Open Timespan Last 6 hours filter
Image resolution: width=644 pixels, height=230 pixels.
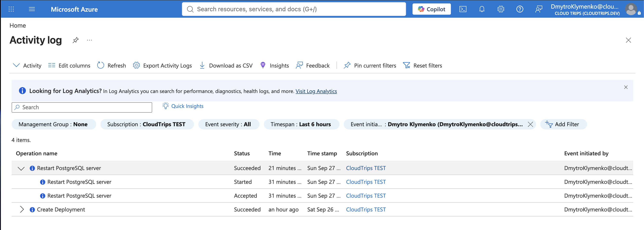(301, 124)
